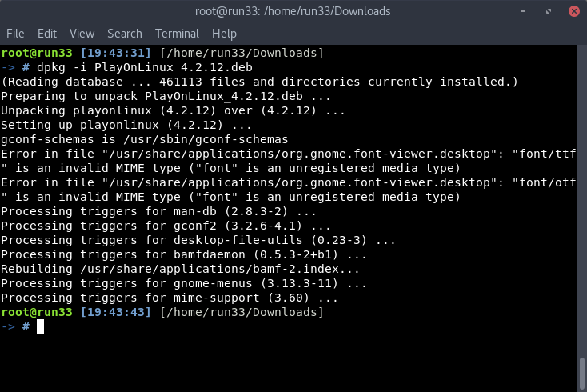Screen dimensions: 587x392
Task: Click the 'Preparing to unpack PlayOnLinux_4.2.12.deb' line
Action: pos(166,96)
